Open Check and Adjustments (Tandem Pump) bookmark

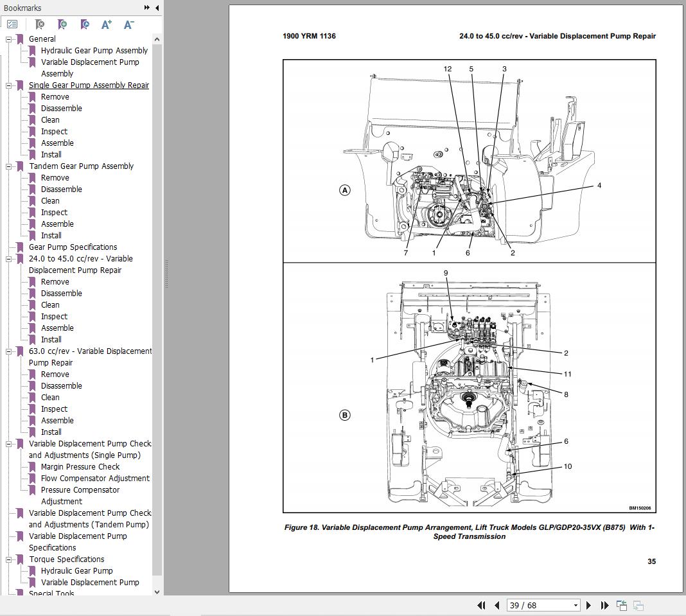[x=90, y=518]
